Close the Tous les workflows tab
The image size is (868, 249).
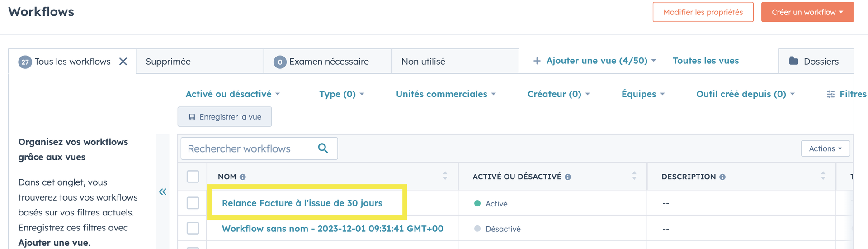[x=123, y=62]
